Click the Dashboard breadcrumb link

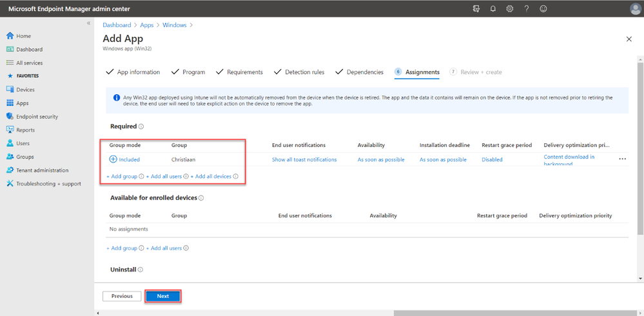click(117, 25)
